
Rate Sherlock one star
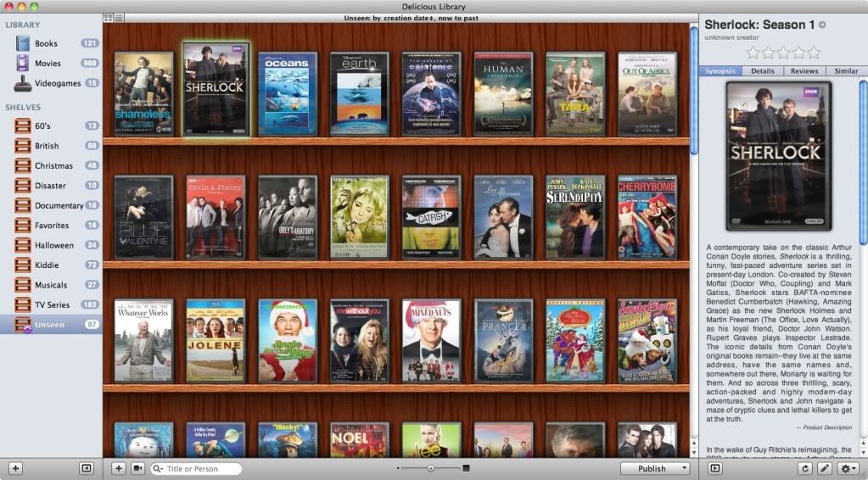click(x=753, y=53)
